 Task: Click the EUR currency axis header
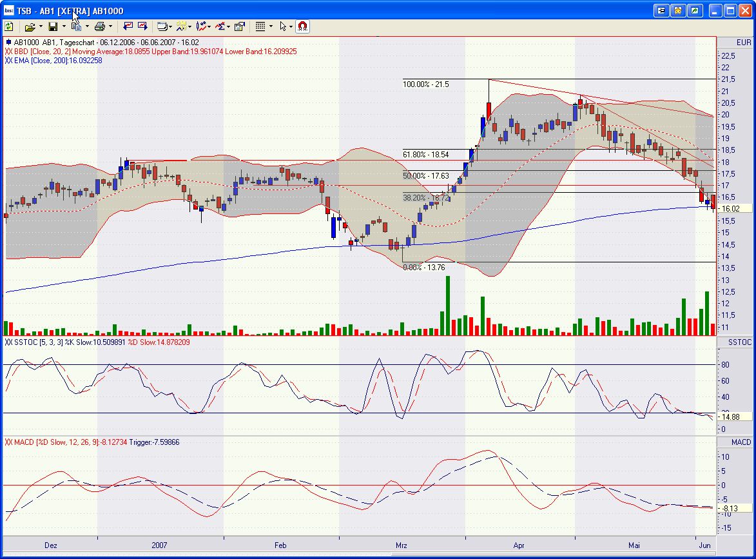tap(743, 43)
